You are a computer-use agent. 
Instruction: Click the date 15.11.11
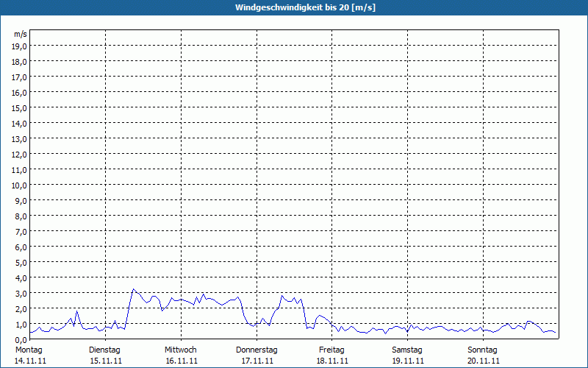pyautogui.click(x=106, y=361)
